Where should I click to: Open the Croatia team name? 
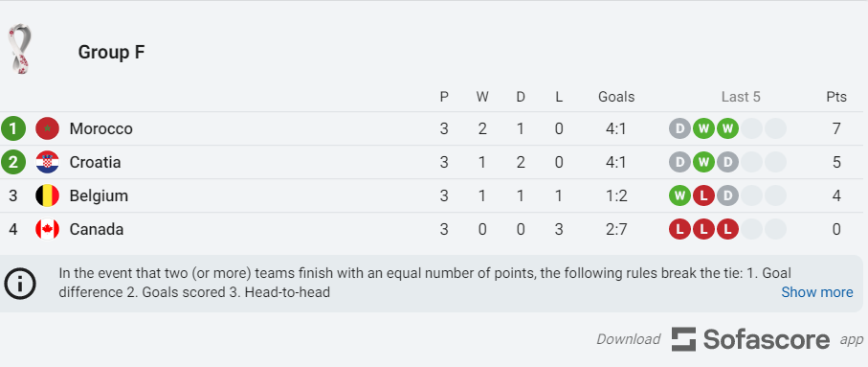point(95,162)
